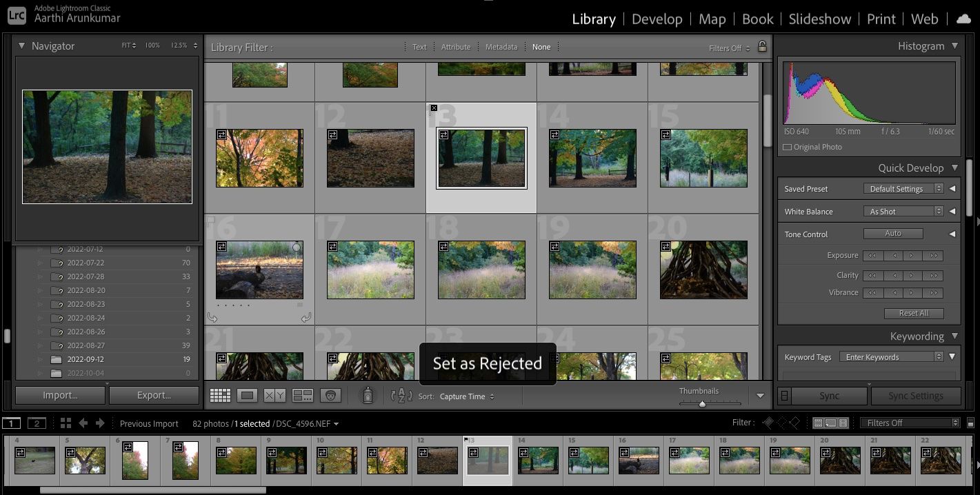Viewport: 980px width, 495px height.
Task: Switch to Loupe view
Action: (248, 395)
